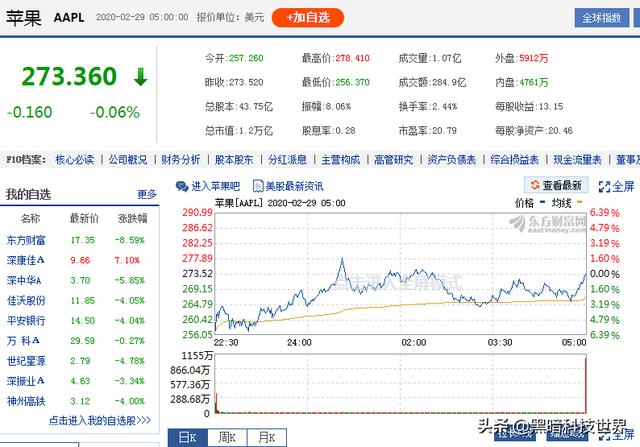Click the large 273.360 price

pos(69,76)
